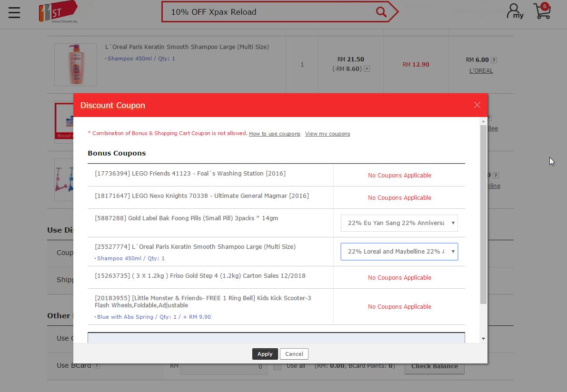
Task: Open the Loreal and Maybelline 22% coupon dropdown
Action: [399, 252]
